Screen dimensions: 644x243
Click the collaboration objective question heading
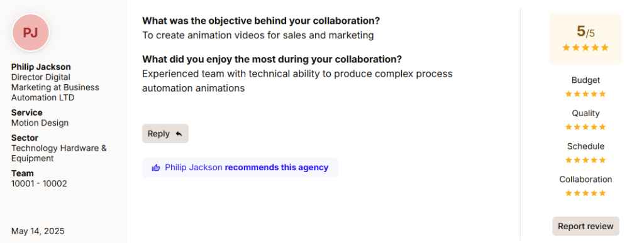[261, 21]
